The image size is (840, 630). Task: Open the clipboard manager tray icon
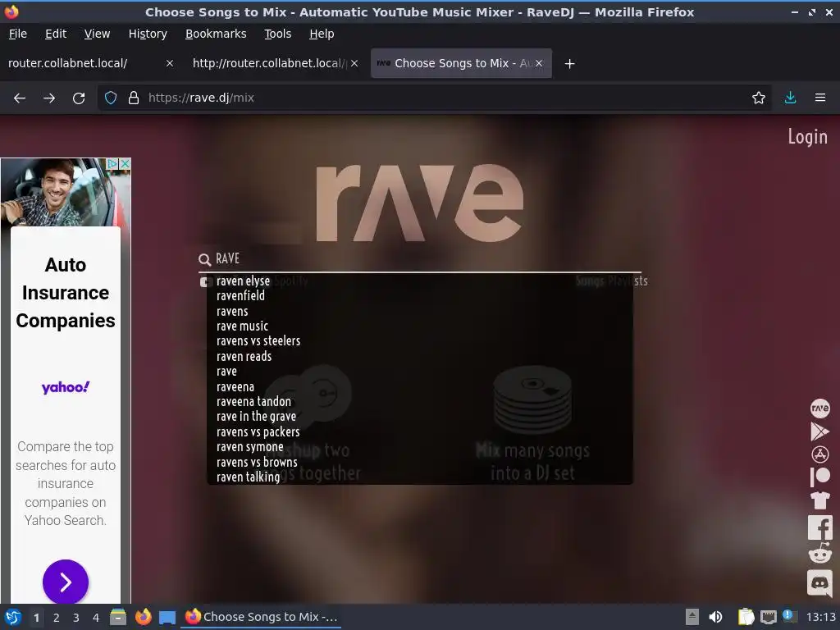pyautogui.click(x=746, y=617)
